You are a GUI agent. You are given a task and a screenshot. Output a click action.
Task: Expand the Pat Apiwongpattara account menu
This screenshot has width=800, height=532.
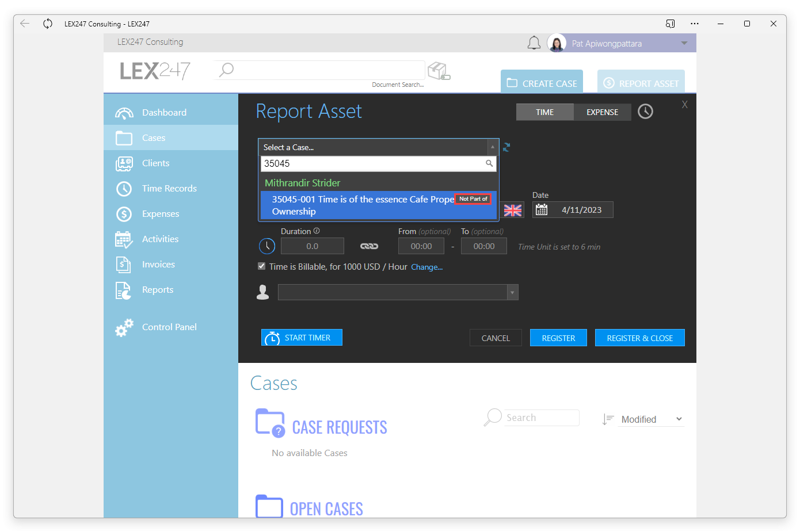[x=684, y=43]
